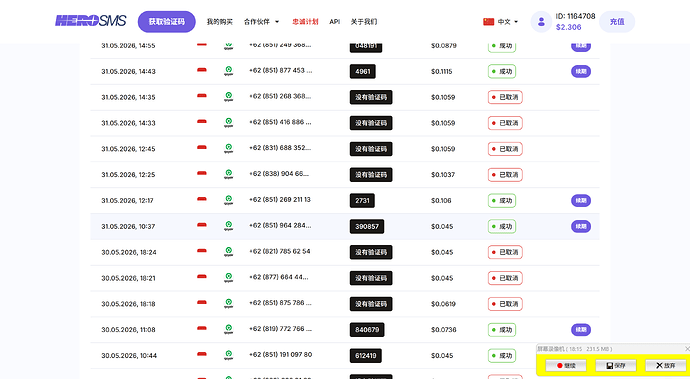Click the green service icon in the 14:33 row

point(228,122)
